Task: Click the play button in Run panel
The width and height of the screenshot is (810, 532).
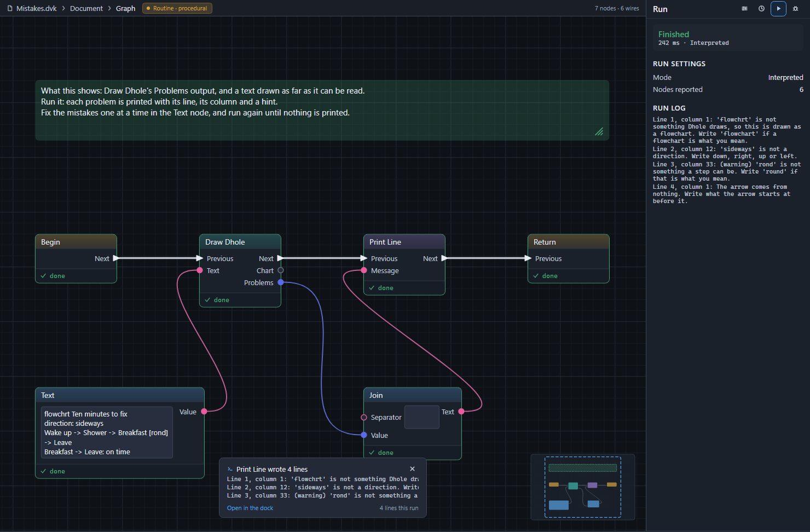Action: (x=778, y=9)
